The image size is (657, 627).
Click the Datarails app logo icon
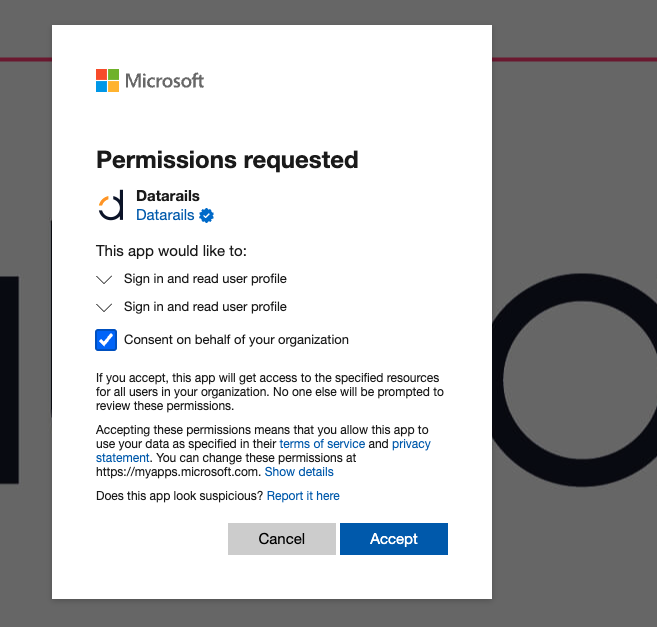click(110, 206)
